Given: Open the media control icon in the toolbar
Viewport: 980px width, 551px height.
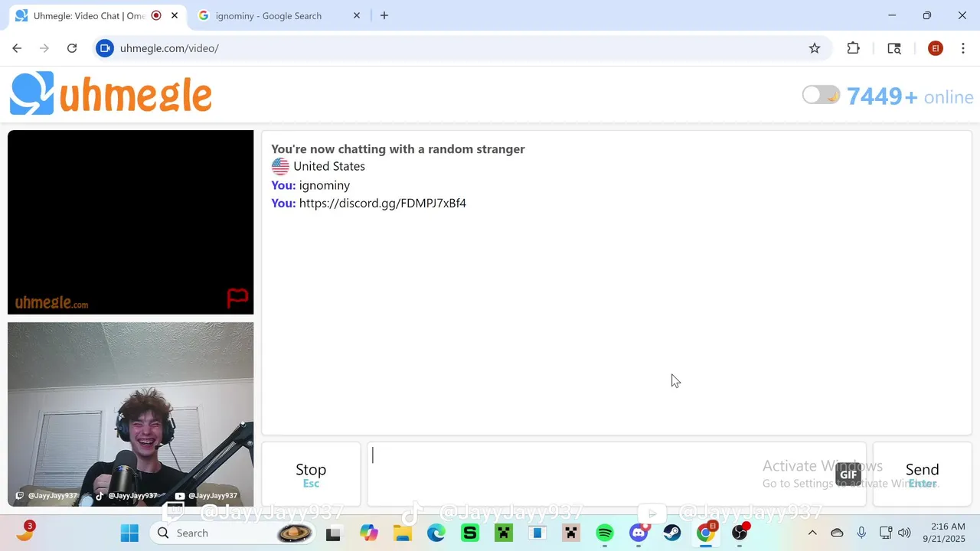Looking at the screenshot, I should click(x=894, y=48).
